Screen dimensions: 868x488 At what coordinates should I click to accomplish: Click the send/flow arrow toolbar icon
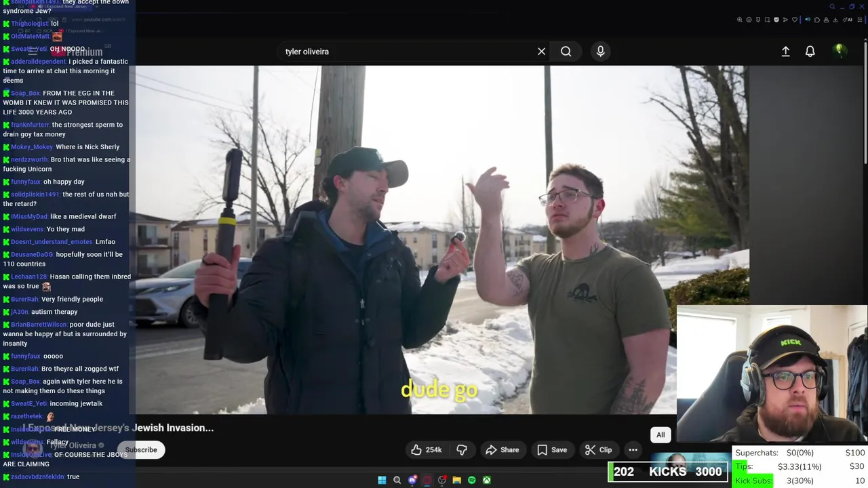coord(785,20)
